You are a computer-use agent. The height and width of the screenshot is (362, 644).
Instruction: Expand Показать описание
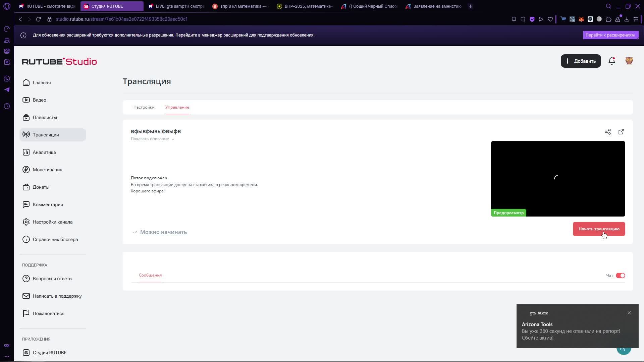(x=153, y=139)
